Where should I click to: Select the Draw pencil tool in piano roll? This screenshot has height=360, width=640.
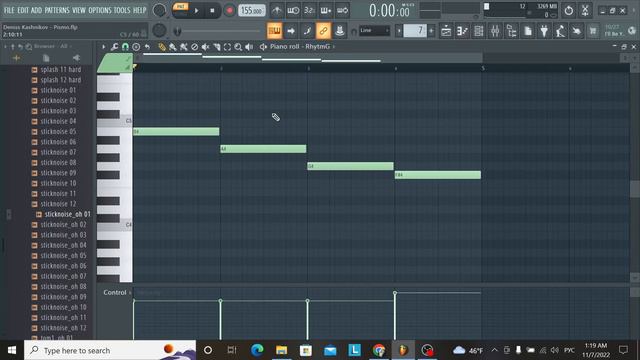pyautogui.click(x=162, y=47)
